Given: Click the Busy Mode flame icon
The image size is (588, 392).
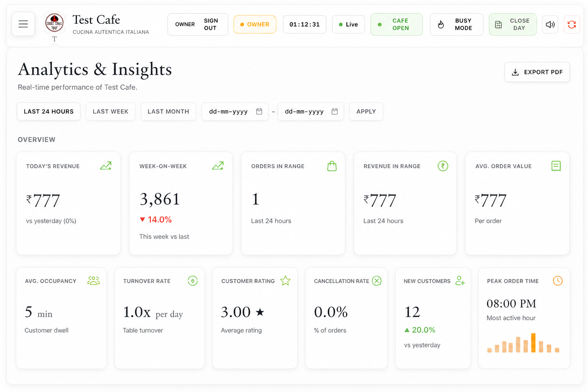Looking at the screenshot, I should 441,24.
